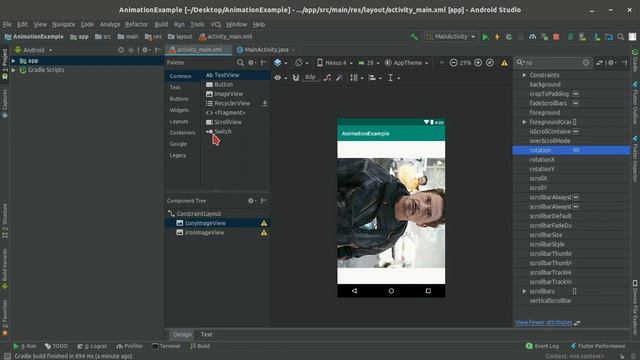Open the profiler gauge icon in toolbar

click(x=532, y=37)
